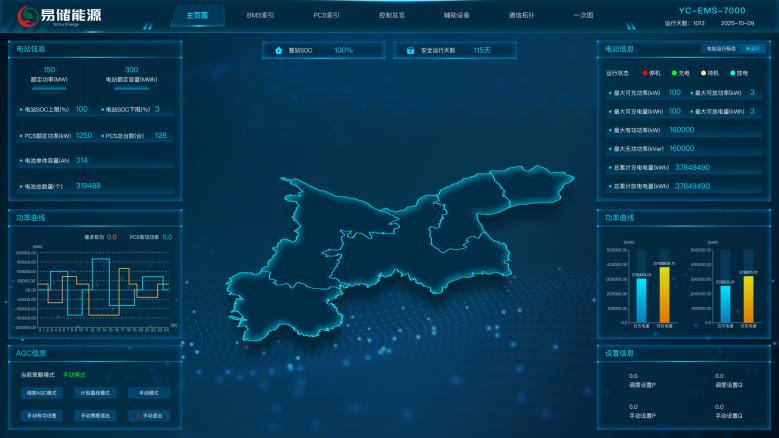Click the yellow 待机 status dot
The width and height of the screenshot is (779, 438).
[x=703, y=73]
